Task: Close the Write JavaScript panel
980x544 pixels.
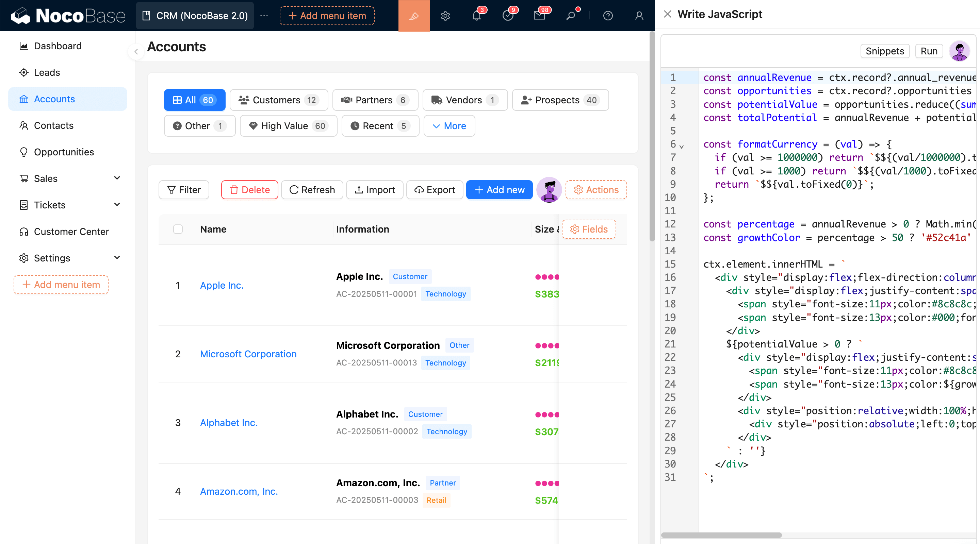Action: (x=667, y=14)
